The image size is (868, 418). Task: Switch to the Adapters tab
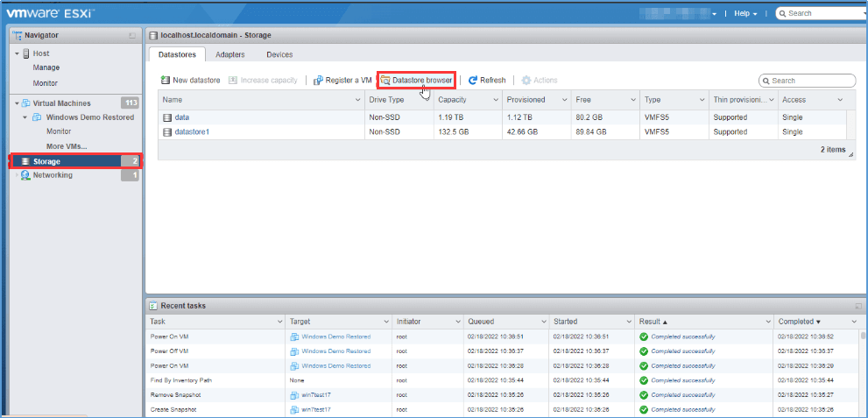coord(229,54)
